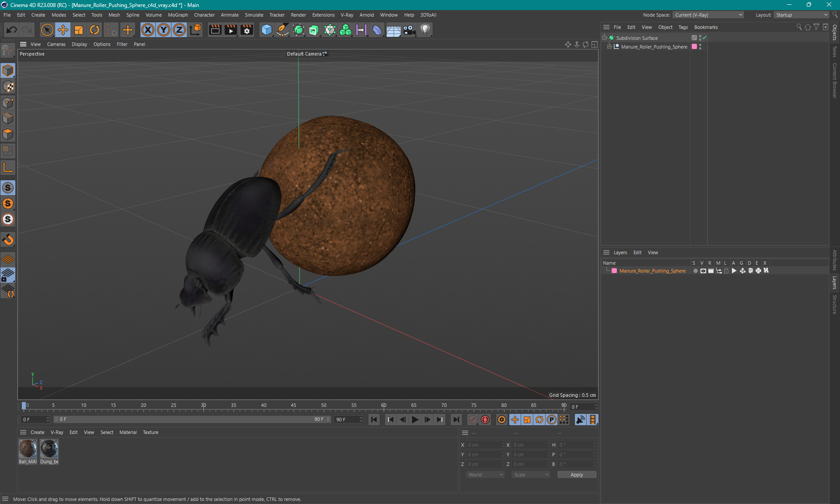
Task: Go to the start of animation
Action: coord(374,420)
